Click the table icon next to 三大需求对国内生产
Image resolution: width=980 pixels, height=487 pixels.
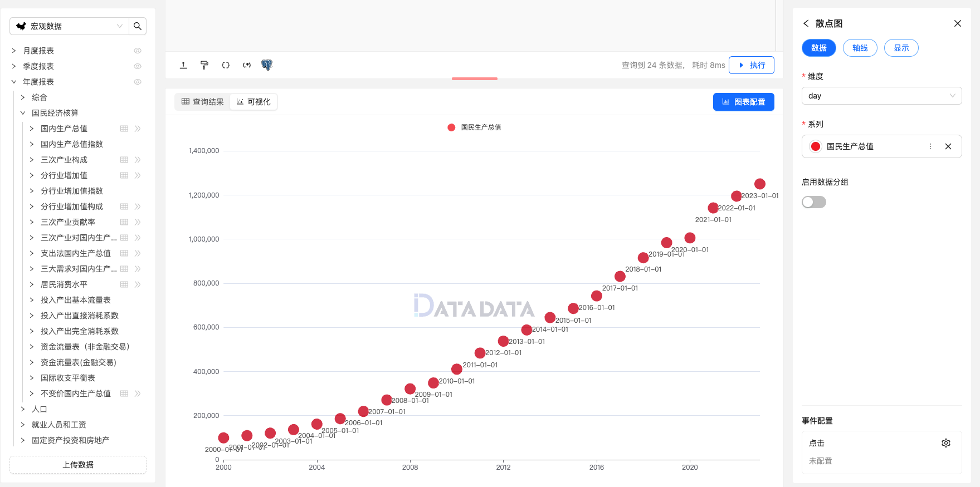click(124, 269)
